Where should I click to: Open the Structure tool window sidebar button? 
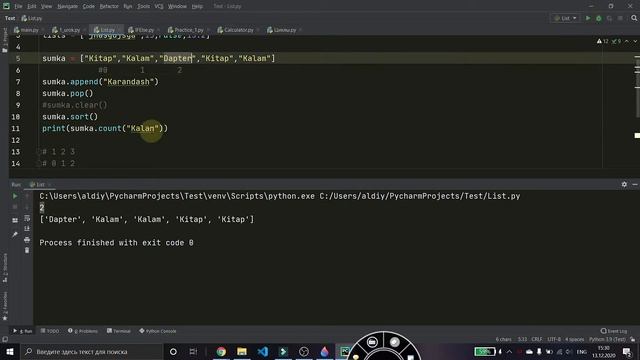pos(5,267)
